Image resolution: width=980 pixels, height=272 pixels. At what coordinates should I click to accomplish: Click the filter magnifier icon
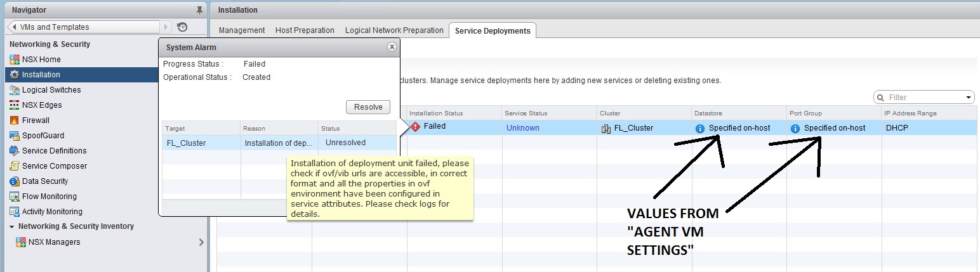881,98
